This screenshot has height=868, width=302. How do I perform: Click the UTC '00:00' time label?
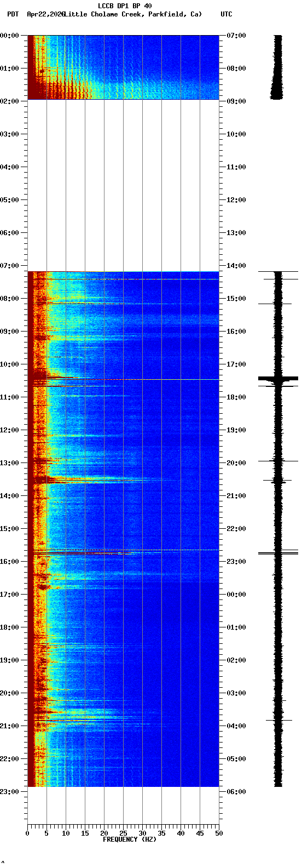pos(236,595)
